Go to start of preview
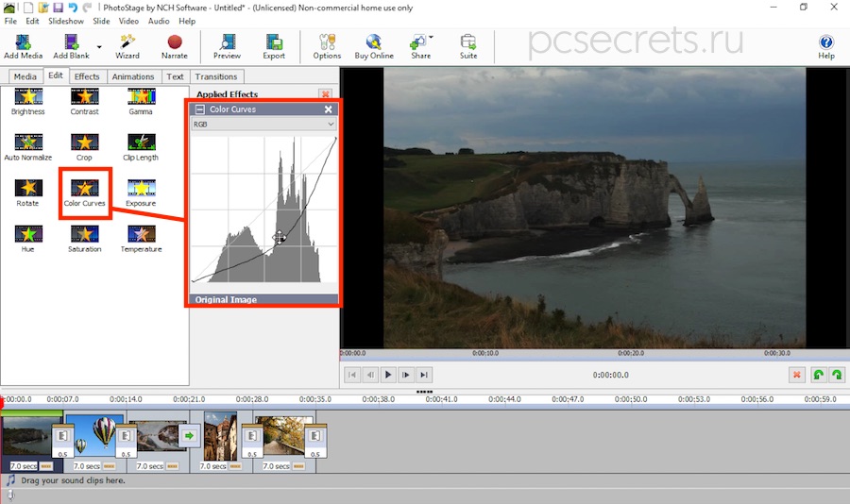850x504 pixels. 352,375
